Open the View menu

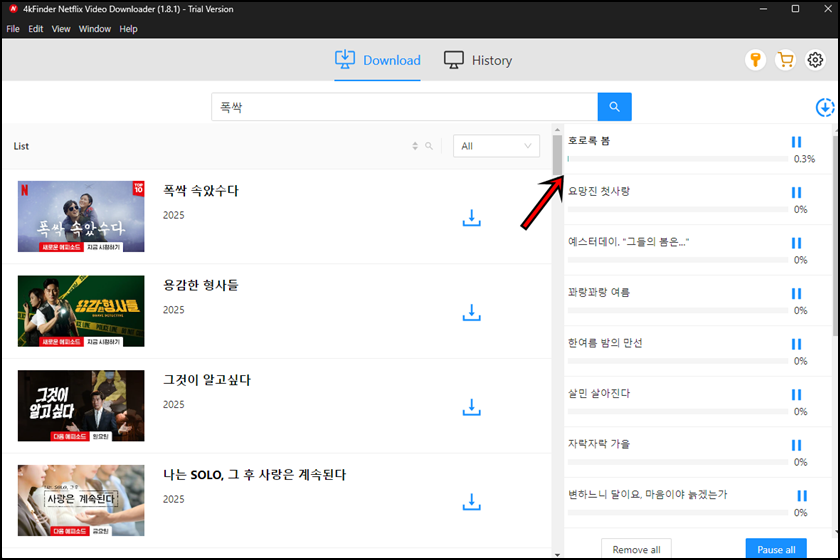coord(61,29)
